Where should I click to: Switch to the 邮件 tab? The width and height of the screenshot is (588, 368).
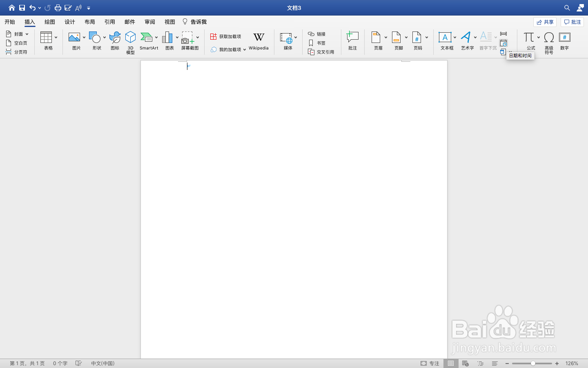[130, 22]
